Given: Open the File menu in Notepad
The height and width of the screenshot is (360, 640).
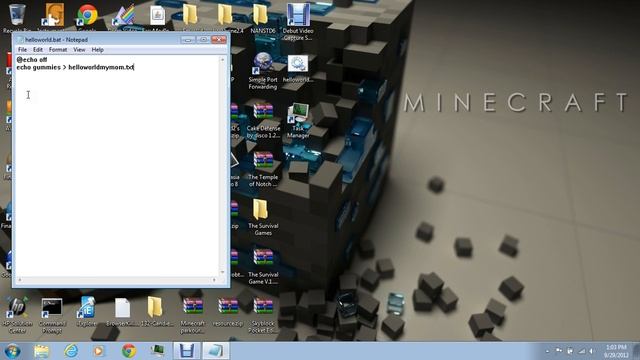Looking at the screenshot, I should [x=22, y=49].
